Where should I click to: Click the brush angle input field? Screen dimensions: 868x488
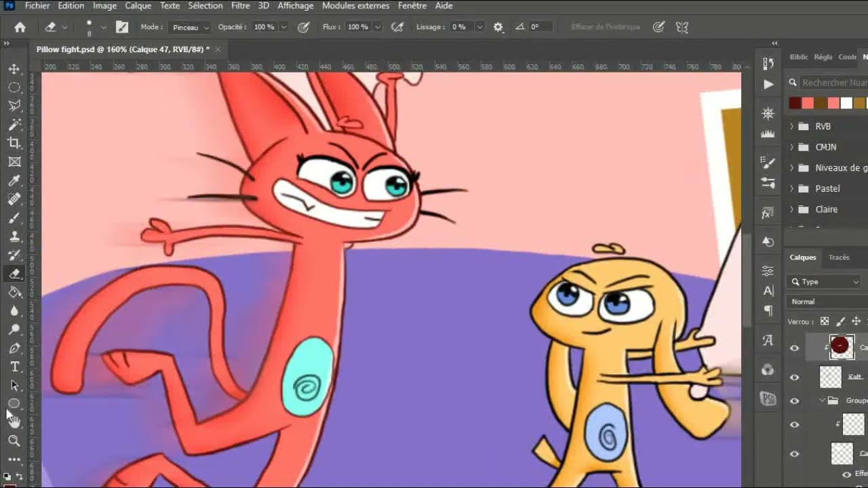pos(541,27)
